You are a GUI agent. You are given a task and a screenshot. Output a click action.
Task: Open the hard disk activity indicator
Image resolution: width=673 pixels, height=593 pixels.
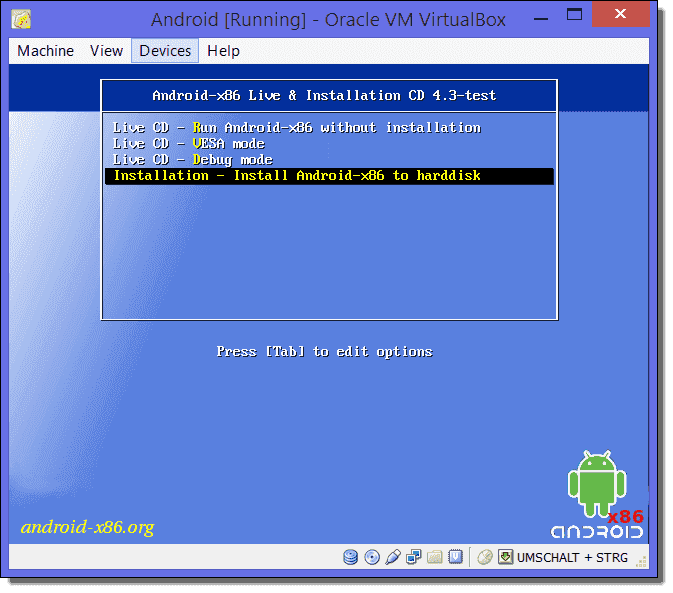[x=350, y=557]
